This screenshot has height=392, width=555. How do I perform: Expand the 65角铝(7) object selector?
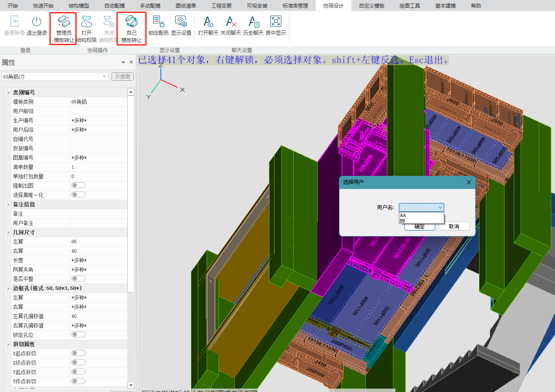[104, 77]
